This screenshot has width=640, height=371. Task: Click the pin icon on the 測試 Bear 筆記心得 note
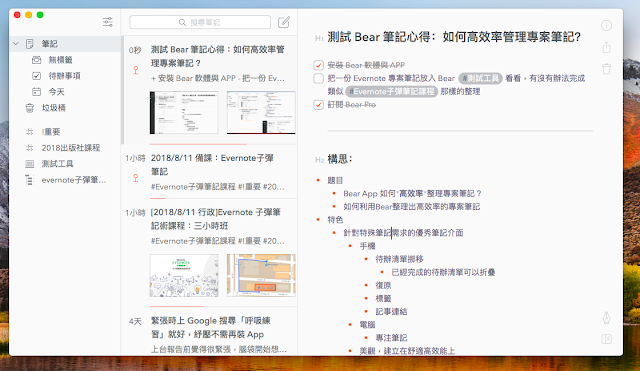pos(136,70)
